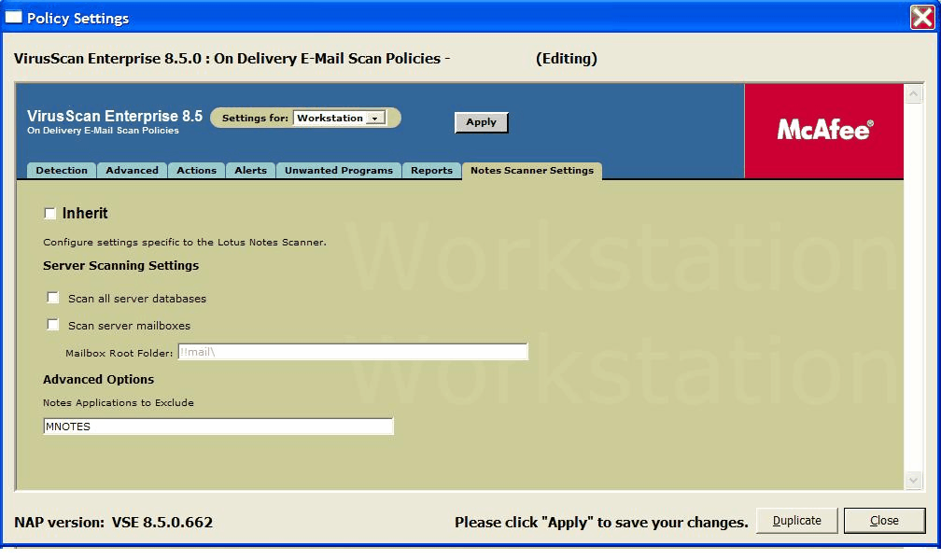The image size is (941, 560).
Task: Open the Unwanted Programs tab
Action: tap(339, 170)
